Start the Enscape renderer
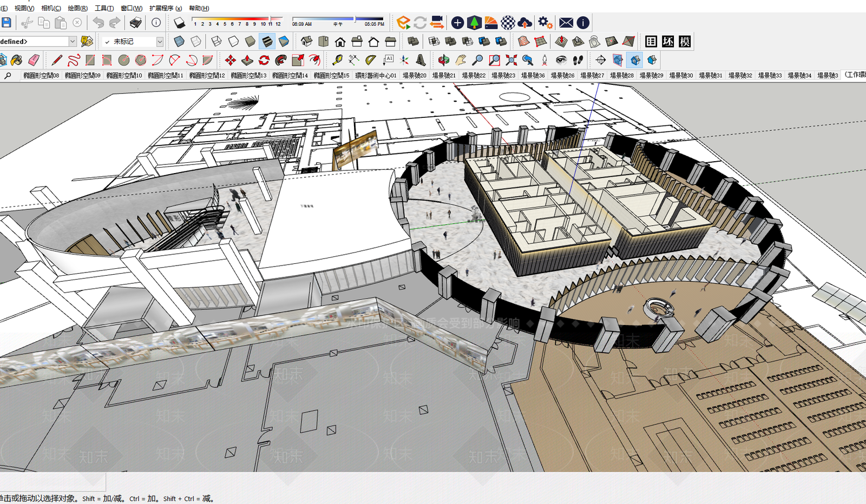The image size is (866, 504). tap(403, 23)
